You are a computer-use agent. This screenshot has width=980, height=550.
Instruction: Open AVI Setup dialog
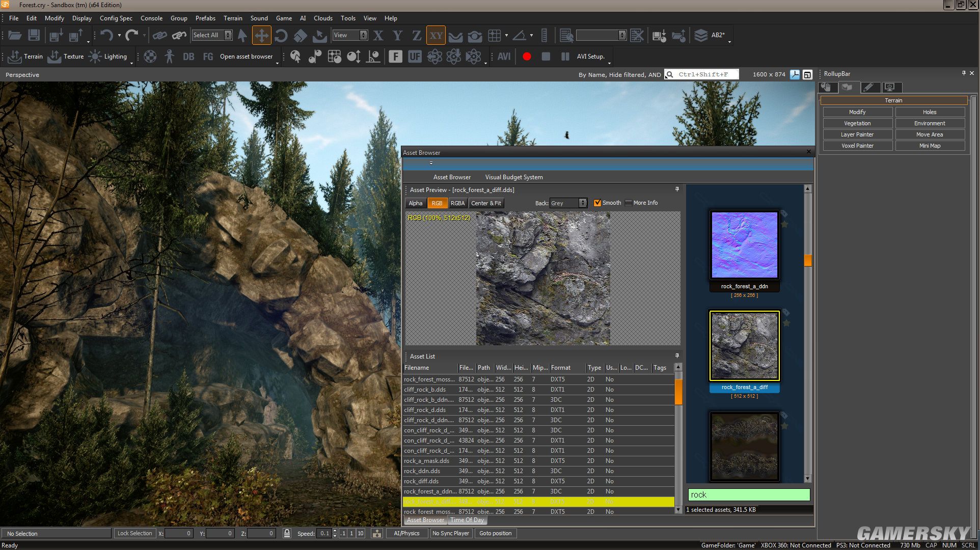click(591, 57)
